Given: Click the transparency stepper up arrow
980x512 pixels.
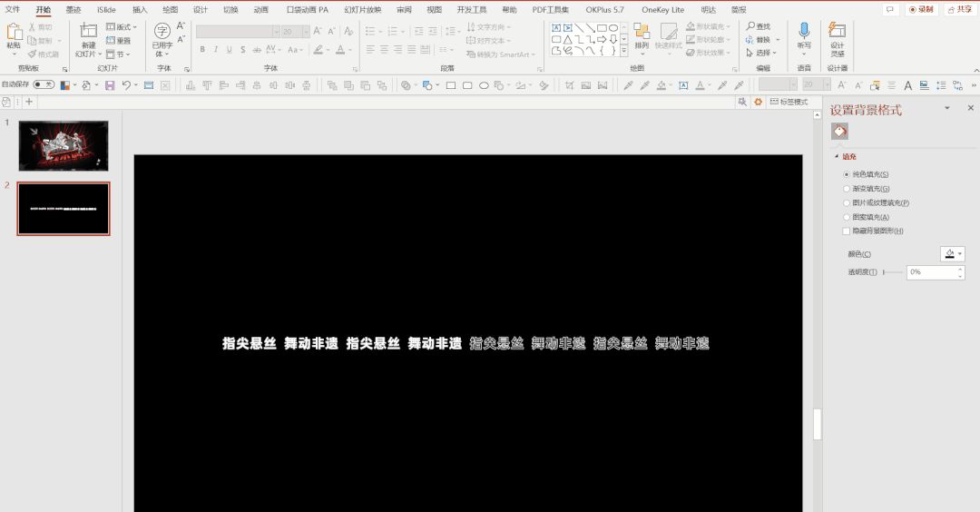Looking at the screenshot, I should pyautogui.click(x=960, y=270).
